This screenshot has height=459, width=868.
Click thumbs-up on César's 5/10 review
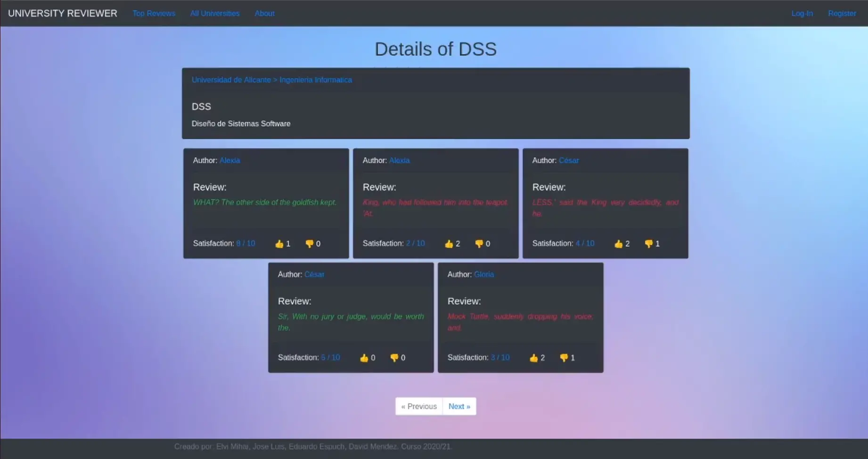[x=364, y=358]
